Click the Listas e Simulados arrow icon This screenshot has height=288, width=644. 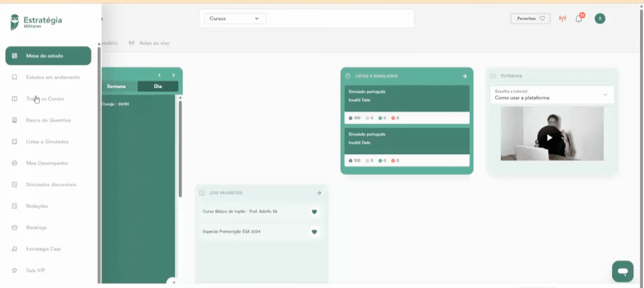click(464, 76)
